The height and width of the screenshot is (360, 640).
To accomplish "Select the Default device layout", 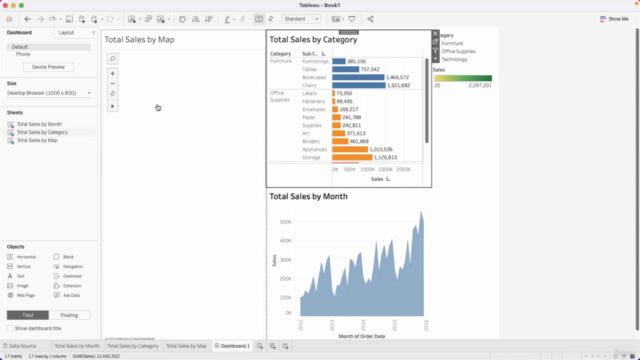I will point(49,47).
